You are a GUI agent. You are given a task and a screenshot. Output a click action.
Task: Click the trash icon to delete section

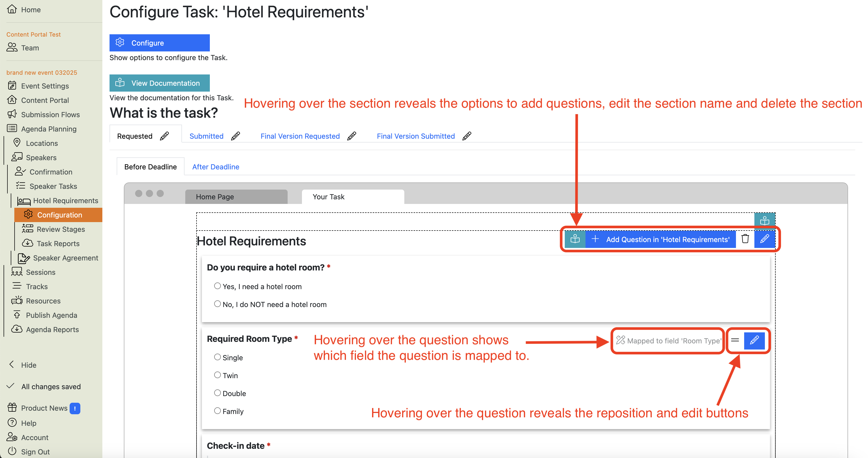[745, 239]
